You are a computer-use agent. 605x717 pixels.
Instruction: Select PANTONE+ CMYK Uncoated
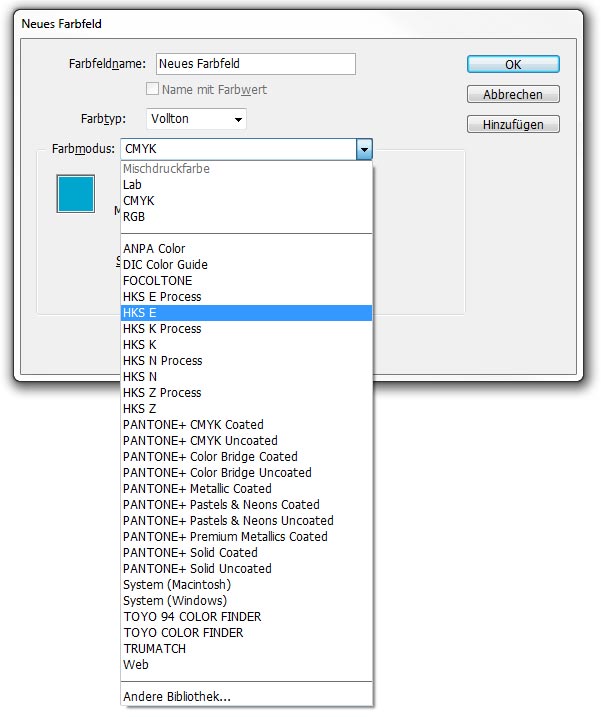(x=246, y=441)
